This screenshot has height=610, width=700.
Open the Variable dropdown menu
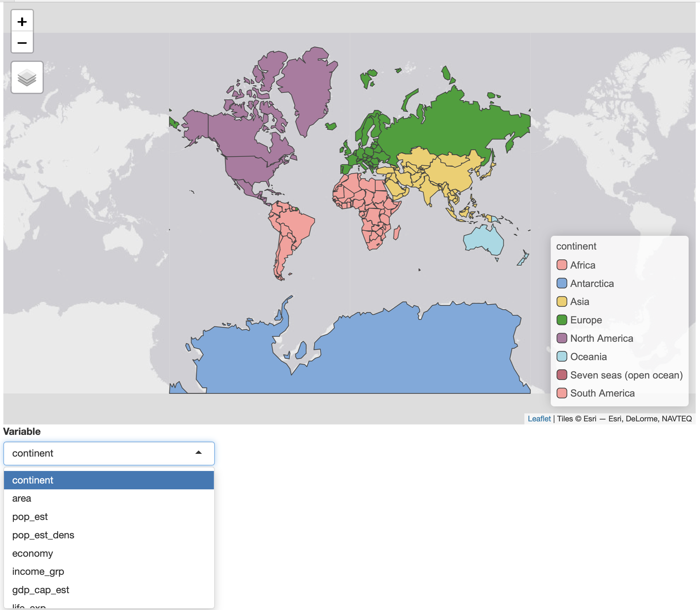pyautogui.click(x=109, y=454)
